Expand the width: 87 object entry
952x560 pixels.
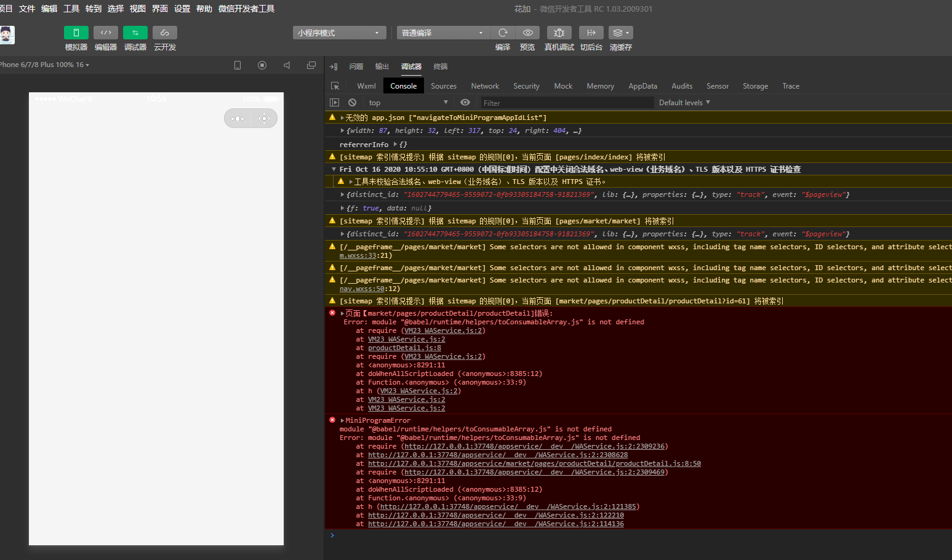(x=343, y=130)
